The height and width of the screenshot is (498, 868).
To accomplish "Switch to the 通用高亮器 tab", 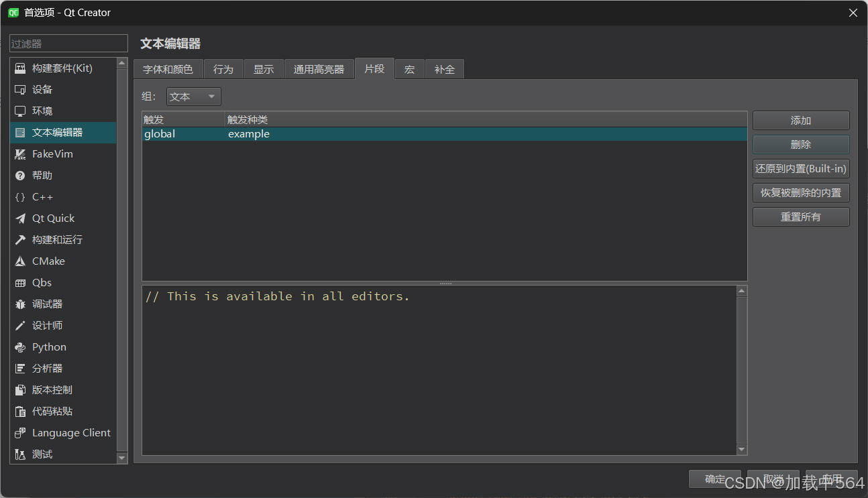I will (319, 69).
